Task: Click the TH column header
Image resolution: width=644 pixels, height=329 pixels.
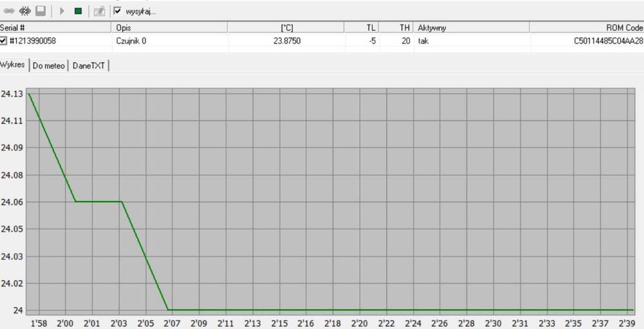Action: click(396, 28)
